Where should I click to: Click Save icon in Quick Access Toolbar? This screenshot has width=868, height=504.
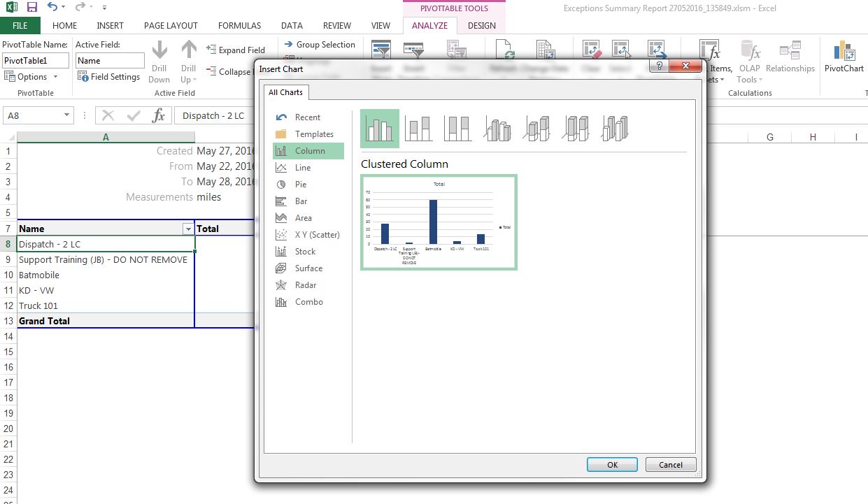point(31,7)
